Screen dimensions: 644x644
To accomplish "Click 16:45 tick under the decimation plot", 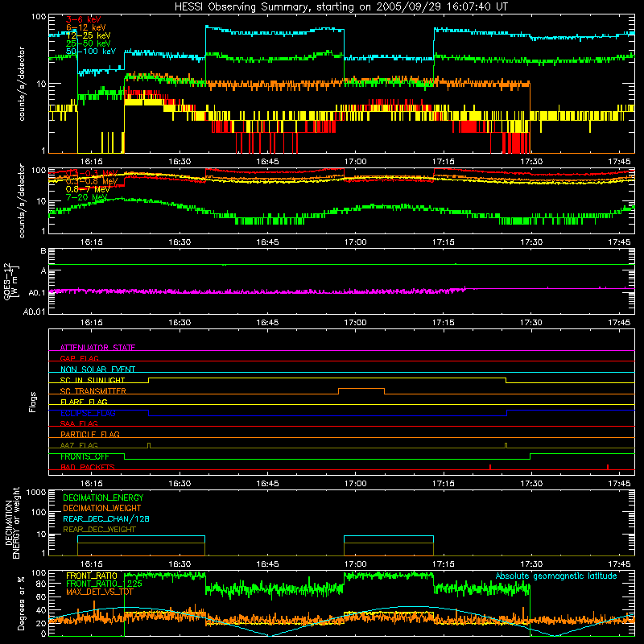I will click(x=267, y=564).
